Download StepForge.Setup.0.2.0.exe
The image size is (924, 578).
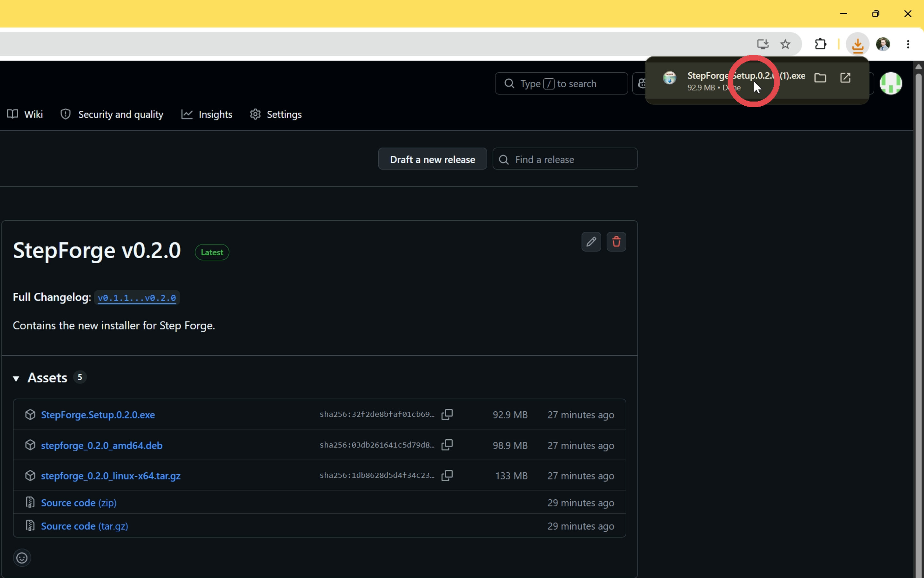[98, 415]
